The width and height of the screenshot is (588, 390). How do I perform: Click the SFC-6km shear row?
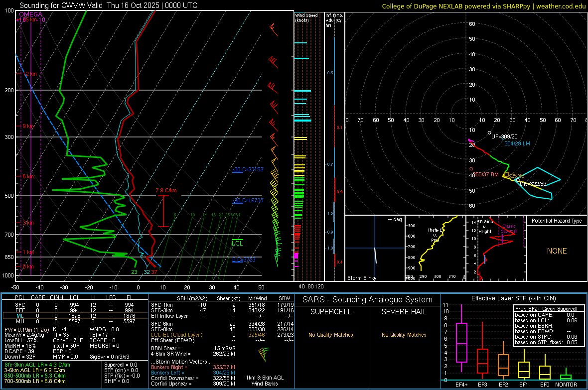click(222, 324)
